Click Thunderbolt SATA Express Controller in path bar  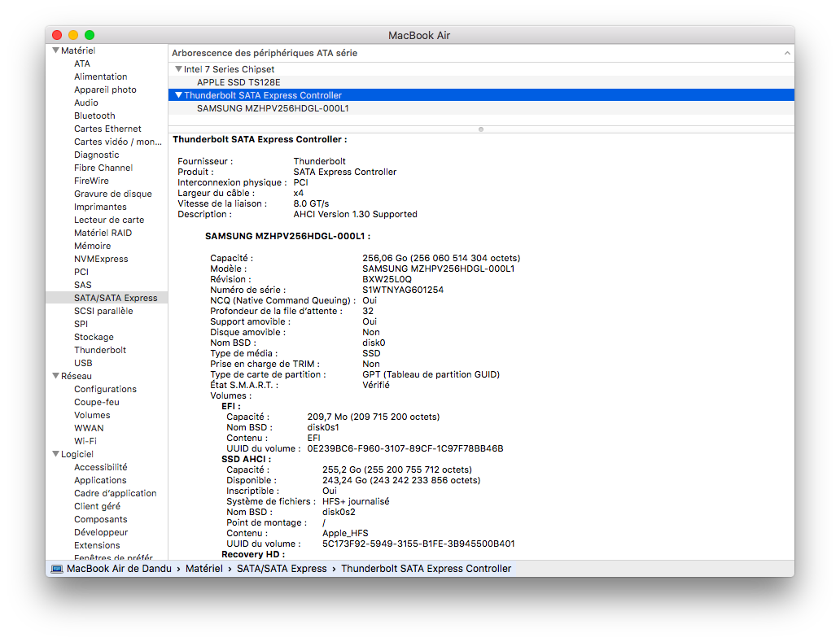coord(426,569)
